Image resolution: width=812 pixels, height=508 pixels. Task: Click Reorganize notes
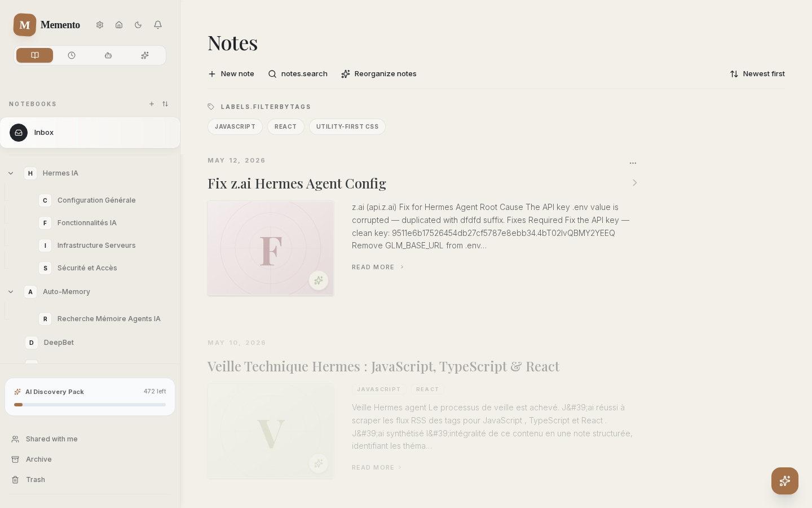pos(379,74)
